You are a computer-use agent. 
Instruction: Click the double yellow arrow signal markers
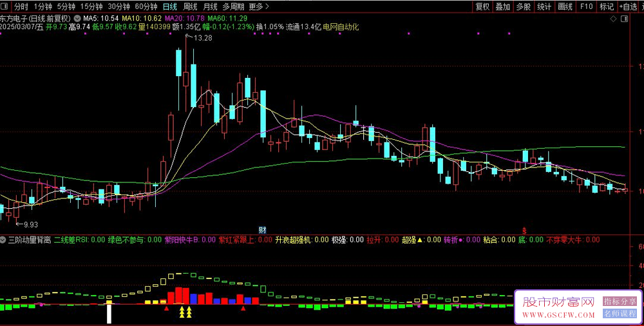185,312
